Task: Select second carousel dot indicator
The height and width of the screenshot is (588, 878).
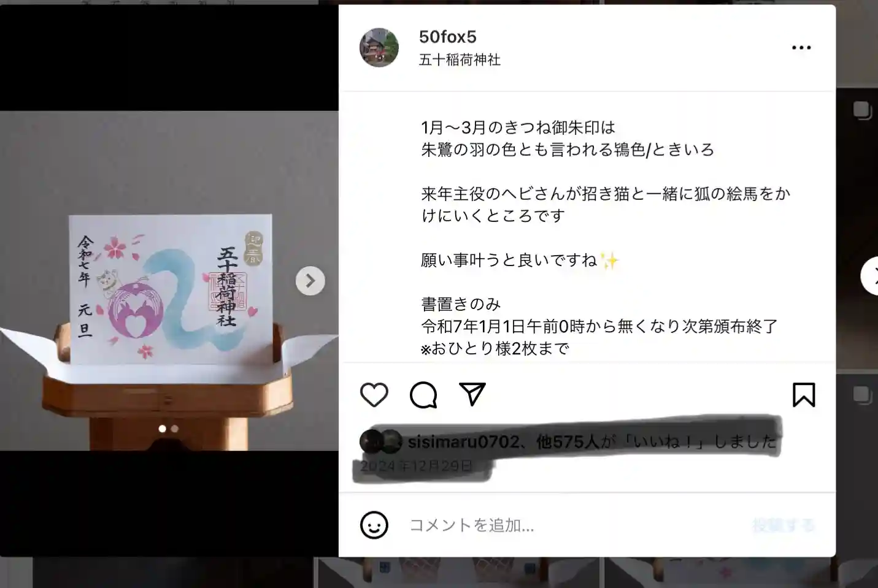Action: point(175,429)
